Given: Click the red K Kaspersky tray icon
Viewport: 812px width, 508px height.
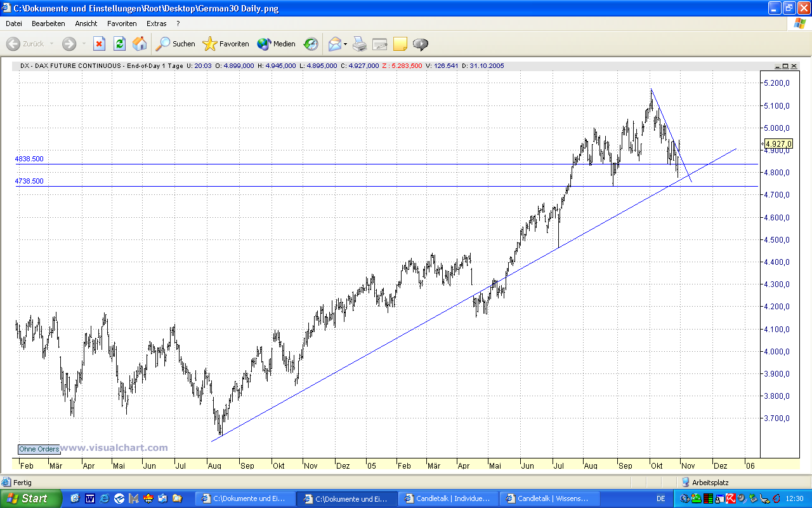Looking at the screenshot, I should point(730,498).
